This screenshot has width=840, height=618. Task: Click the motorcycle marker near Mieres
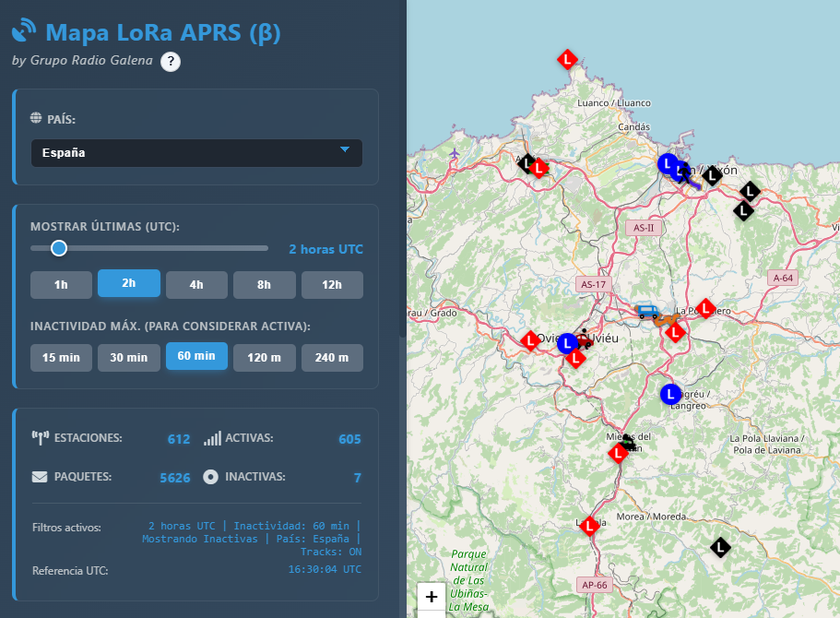[x=628, y=442]
